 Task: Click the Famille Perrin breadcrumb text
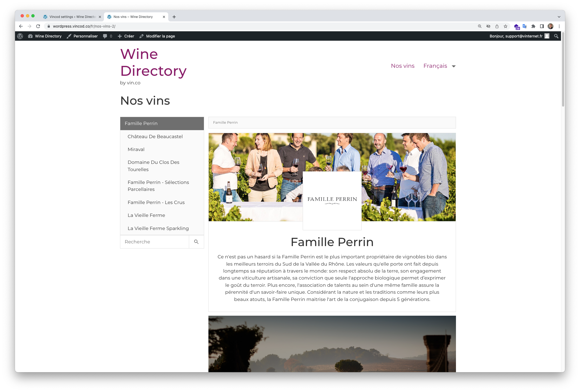pyautogui.click(x=225, y=122)
